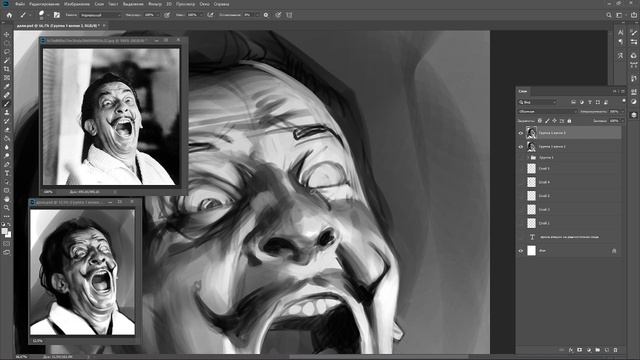Select the Lasso tool
The image size is (640, 360).
pos(7,52)
